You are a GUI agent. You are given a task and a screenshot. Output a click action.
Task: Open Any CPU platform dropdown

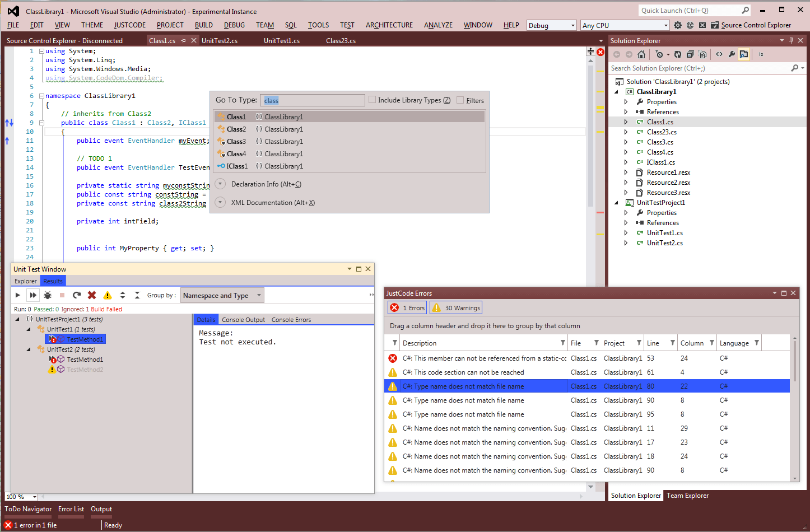(625, 25)
